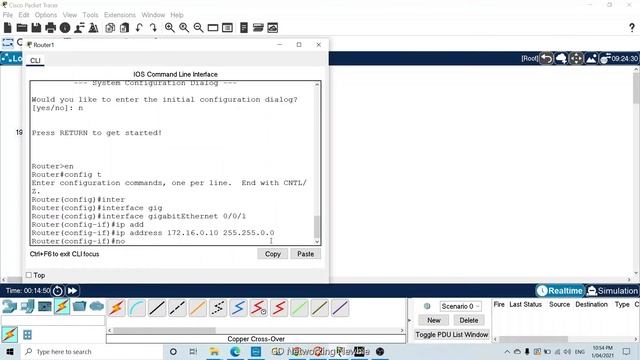640x360 pixels.
Task: Click into the IOS command line area
Action: pos(172,163)
